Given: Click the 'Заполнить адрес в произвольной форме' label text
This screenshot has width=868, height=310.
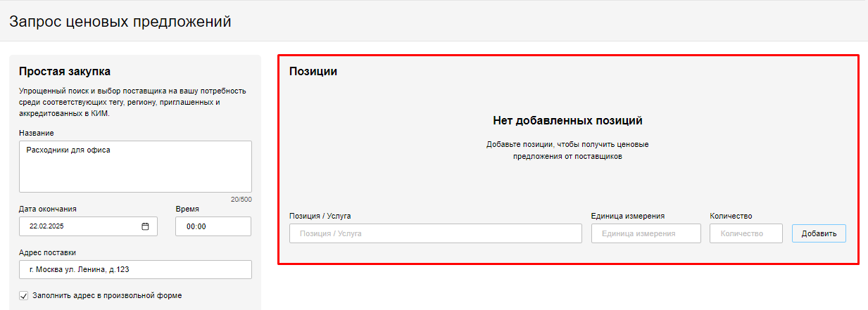Looking at the screenshot, I should pyautogui.click(x=107, y=296).
